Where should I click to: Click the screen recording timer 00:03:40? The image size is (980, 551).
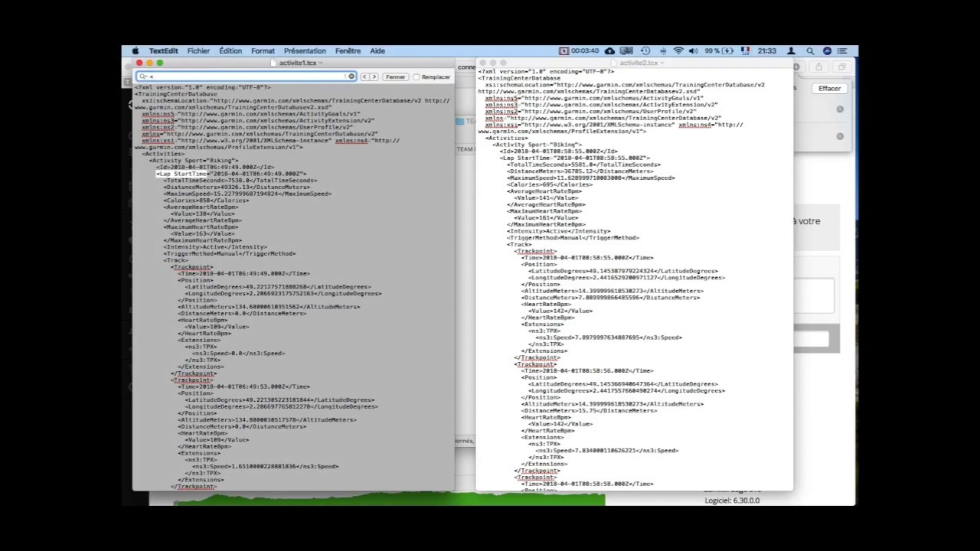click(580, 51)
